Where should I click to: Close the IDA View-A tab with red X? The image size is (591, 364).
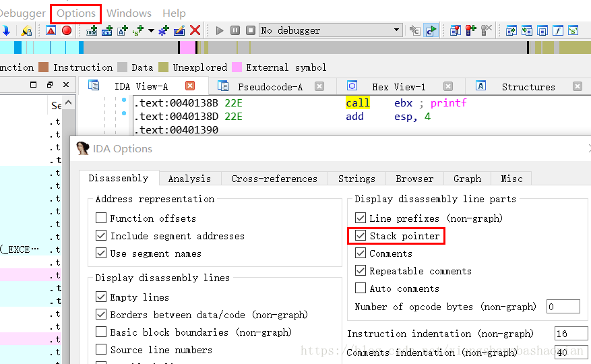[190, 86]
